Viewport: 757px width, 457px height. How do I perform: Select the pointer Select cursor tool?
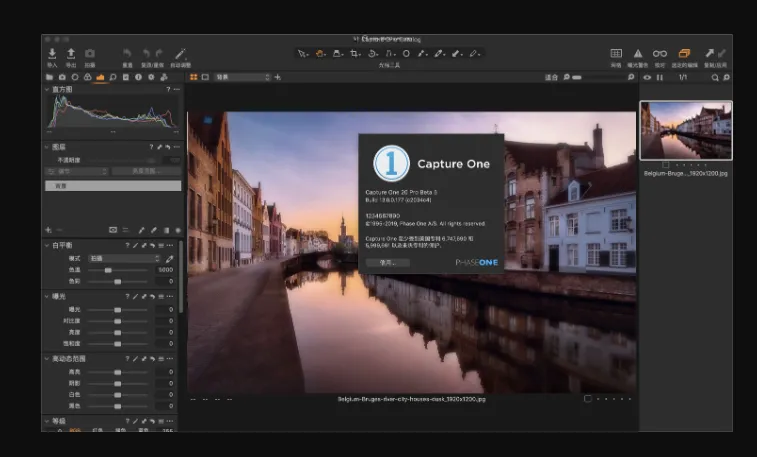pos(302,54)
